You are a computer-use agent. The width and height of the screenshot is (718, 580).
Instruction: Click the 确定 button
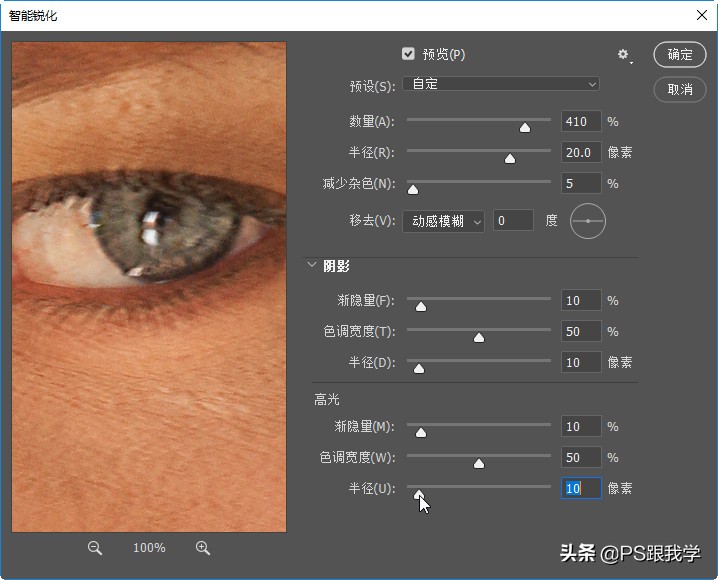[x=680, y=54]
